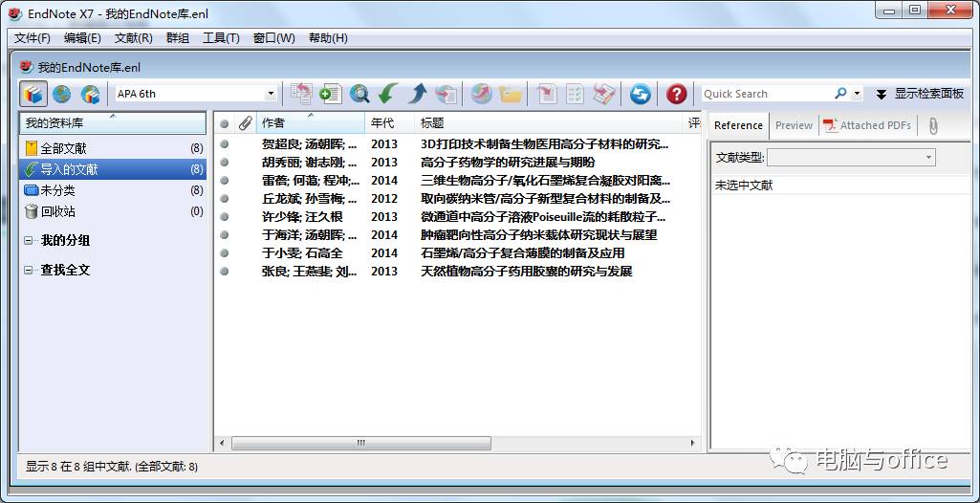This screenshot has height=503, width=980.
Task: Click the blue Sync Library icon
Action: (x=640, y=95)
